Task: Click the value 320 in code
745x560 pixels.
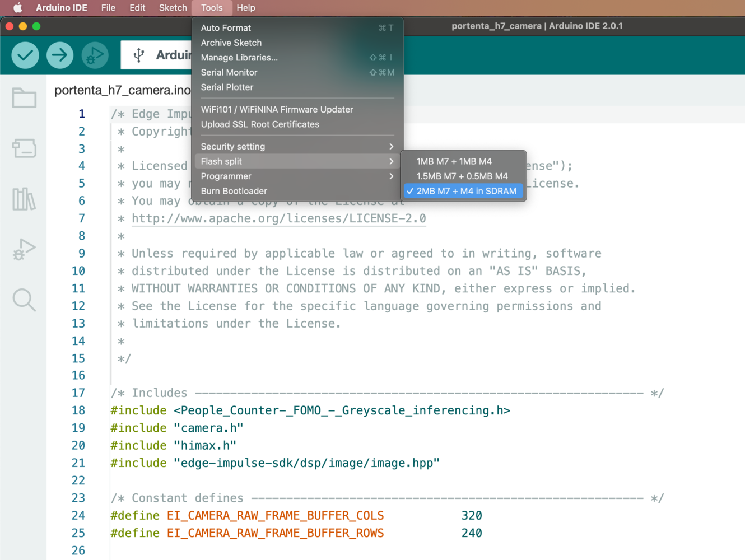Action: click(x=472, y=515)
